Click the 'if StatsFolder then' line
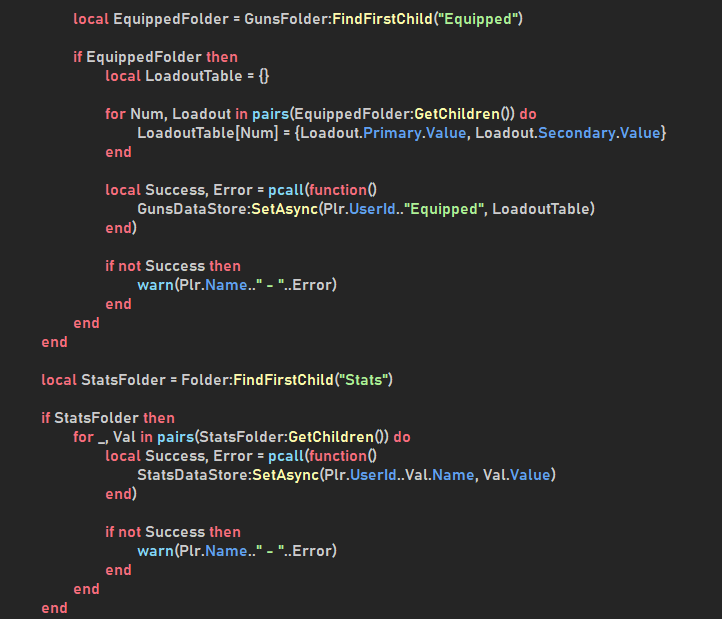The image size is (722, 619). tap(108, 418)
